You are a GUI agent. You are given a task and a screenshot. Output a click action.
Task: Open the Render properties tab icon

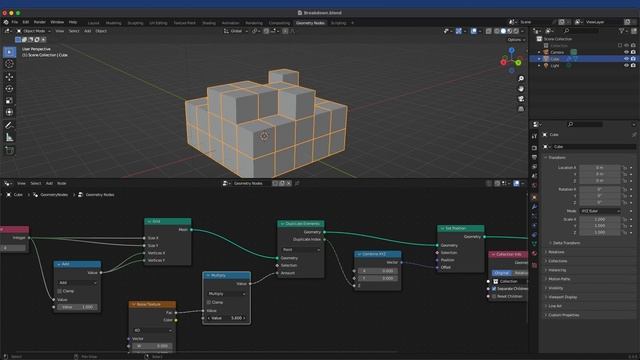point(534,148)
